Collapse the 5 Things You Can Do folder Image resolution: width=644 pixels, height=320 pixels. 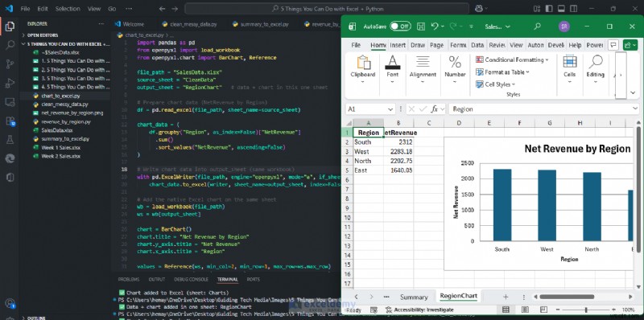click(x=66, y=44)
